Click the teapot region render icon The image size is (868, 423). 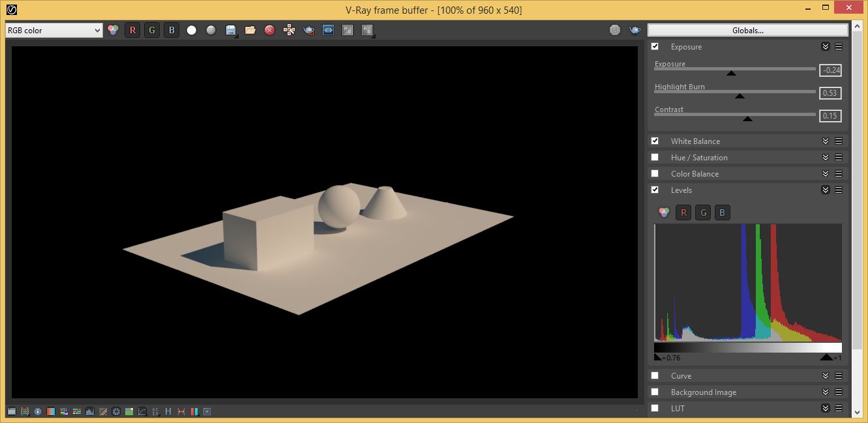click(308, 30)
